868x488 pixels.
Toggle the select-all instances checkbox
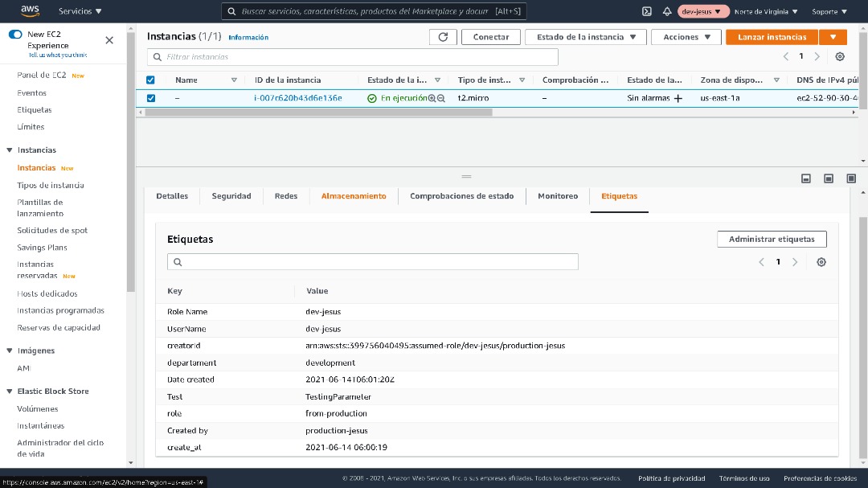coord(150,80)
